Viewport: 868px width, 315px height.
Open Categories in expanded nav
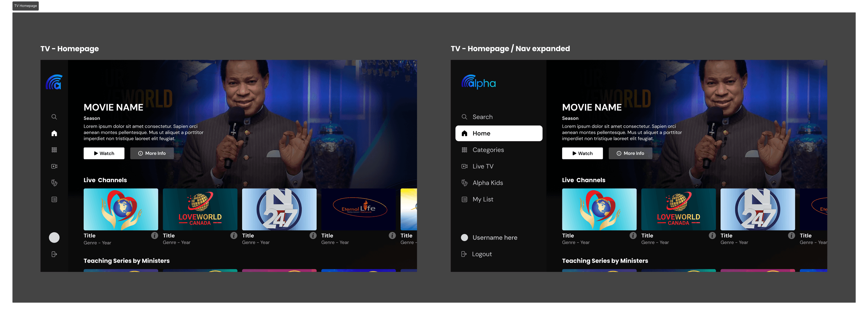[499, 150]
